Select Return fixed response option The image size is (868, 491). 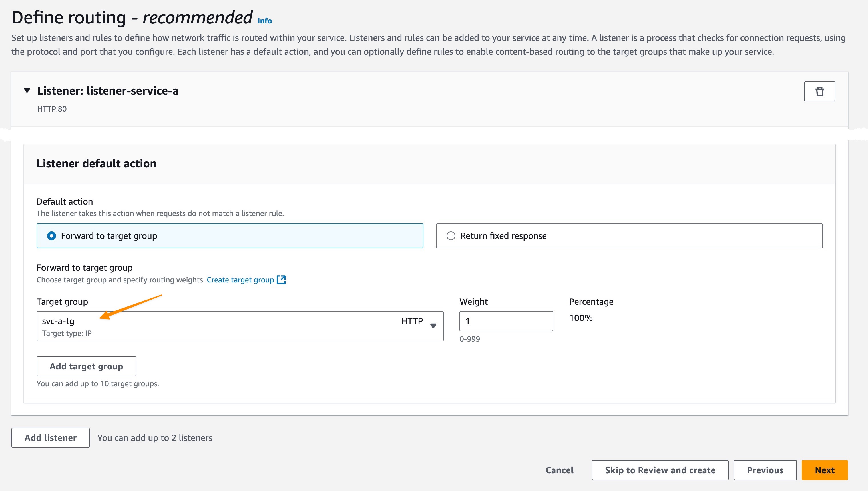tap(629, 236)
